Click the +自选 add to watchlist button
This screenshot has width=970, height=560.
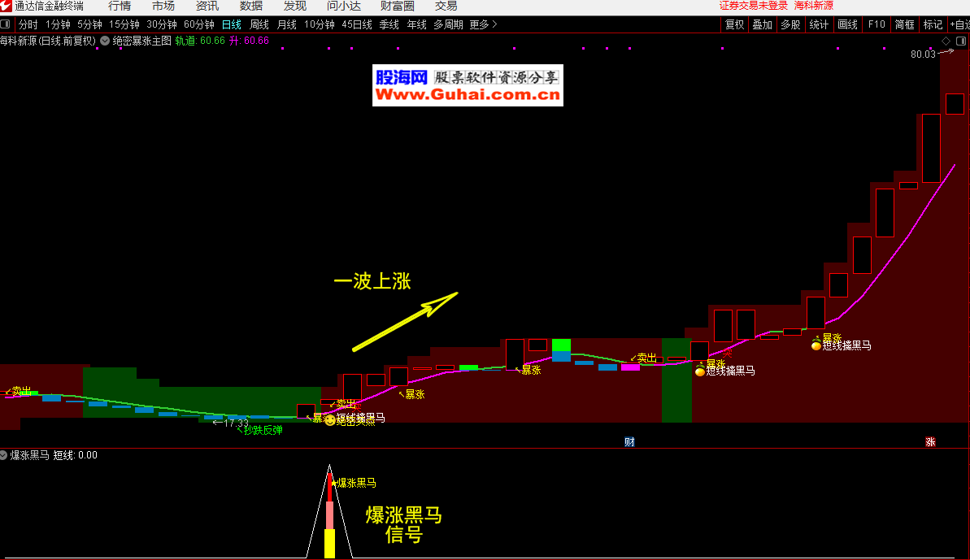[959, 24]
